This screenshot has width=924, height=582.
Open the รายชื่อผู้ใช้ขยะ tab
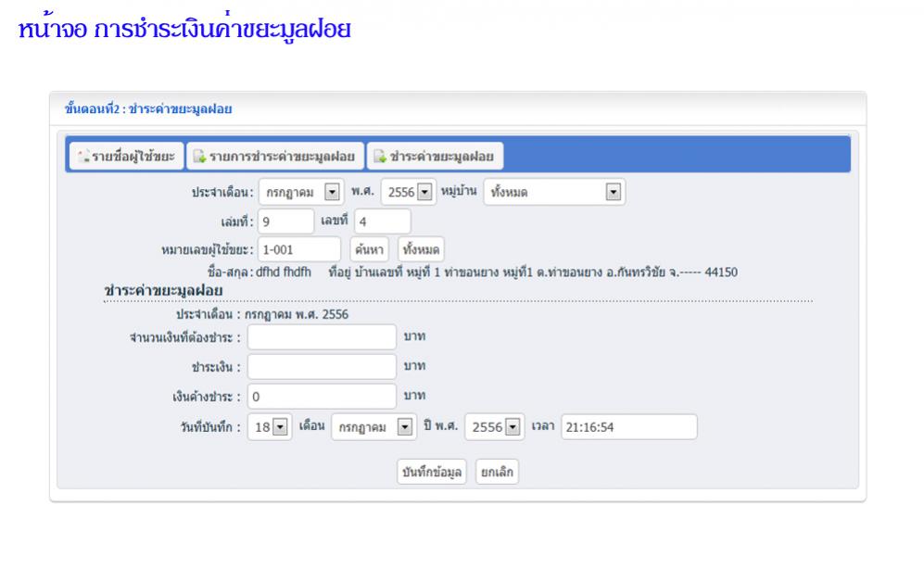pos(127,156)
